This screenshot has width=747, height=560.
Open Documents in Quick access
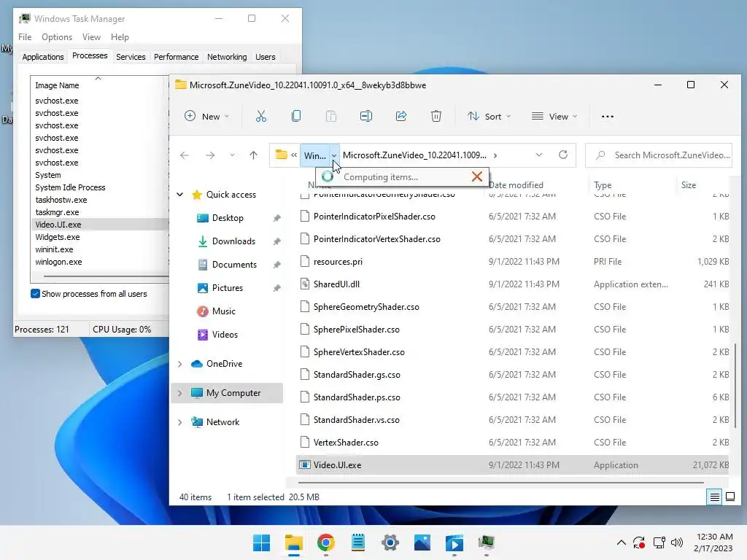click(x=234, y=265)
